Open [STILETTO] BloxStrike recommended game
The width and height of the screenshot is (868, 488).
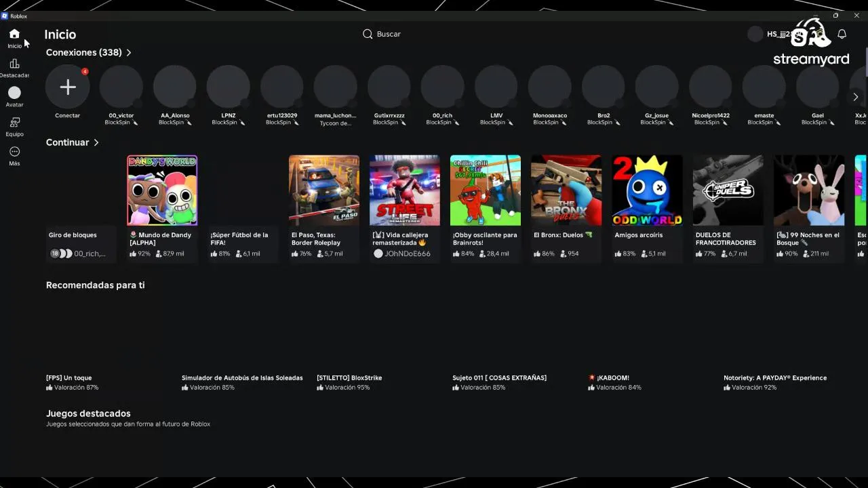(x=349, y=378)
